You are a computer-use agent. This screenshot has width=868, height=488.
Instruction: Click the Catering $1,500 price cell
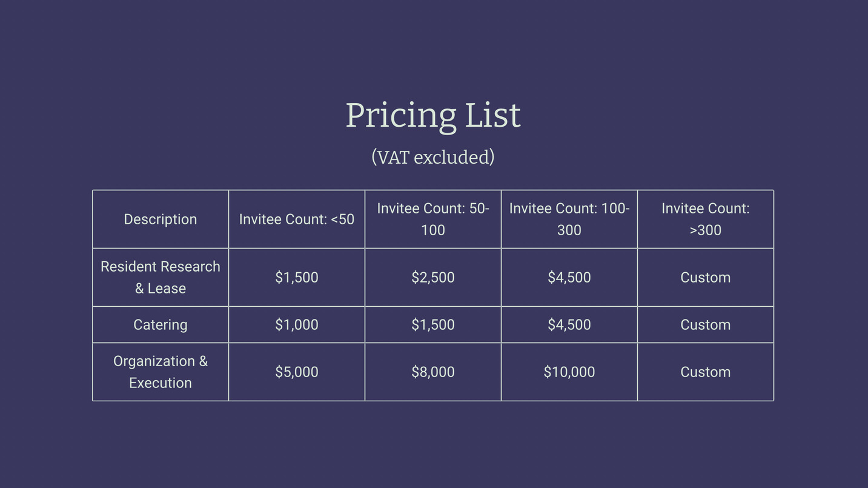coord(433,325)
